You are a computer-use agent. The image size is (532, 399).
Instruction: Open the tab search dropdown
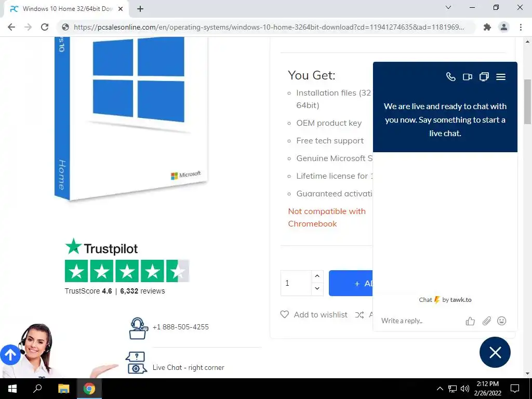point(448,7)
